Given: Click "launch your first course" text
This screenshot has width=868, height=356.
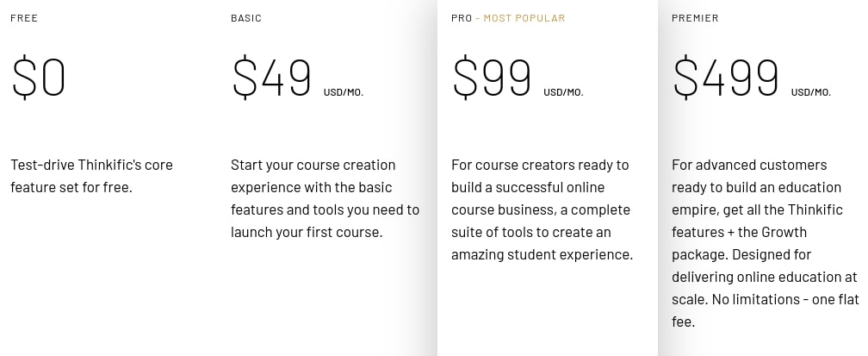Looking at the screenshot, I should (306, 232).
